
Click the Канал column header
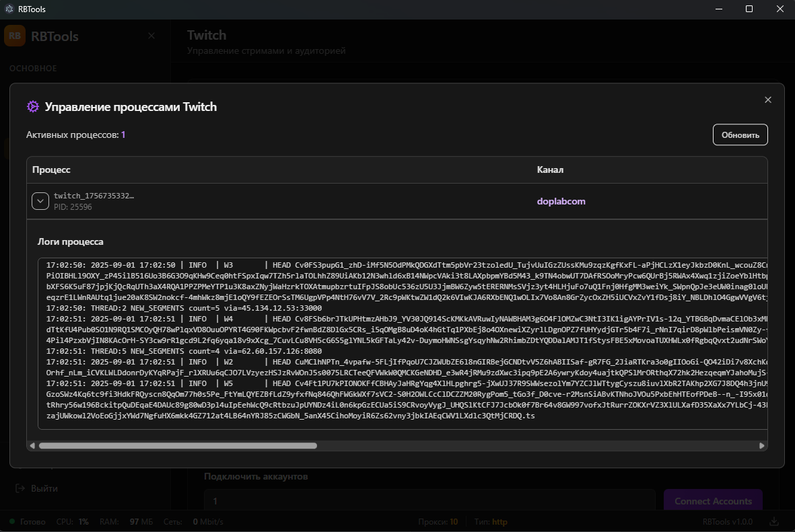pyautogui.click(x=549, y=169)
